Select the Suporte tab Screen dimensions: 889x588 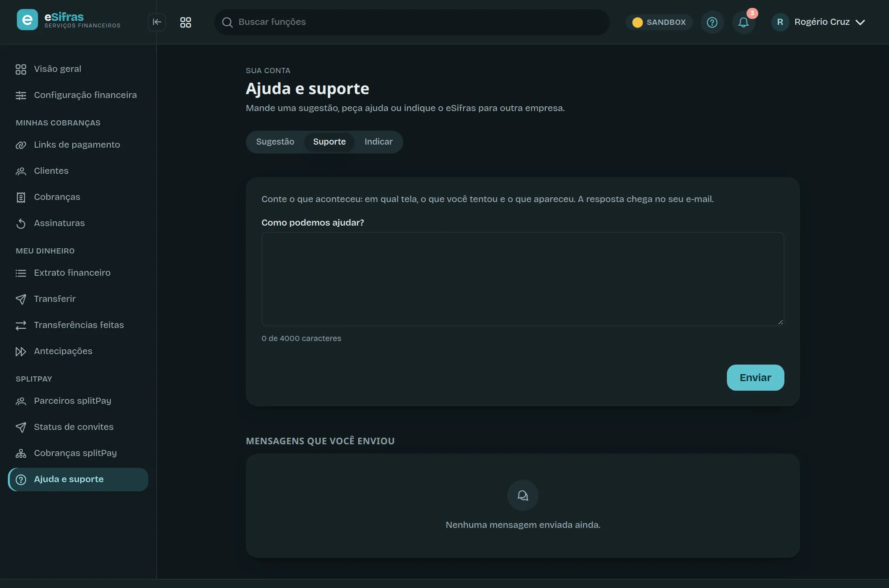click(329, 142)
